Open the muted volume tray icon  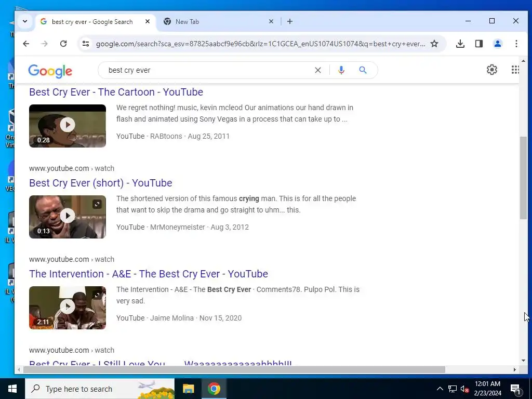464,389
